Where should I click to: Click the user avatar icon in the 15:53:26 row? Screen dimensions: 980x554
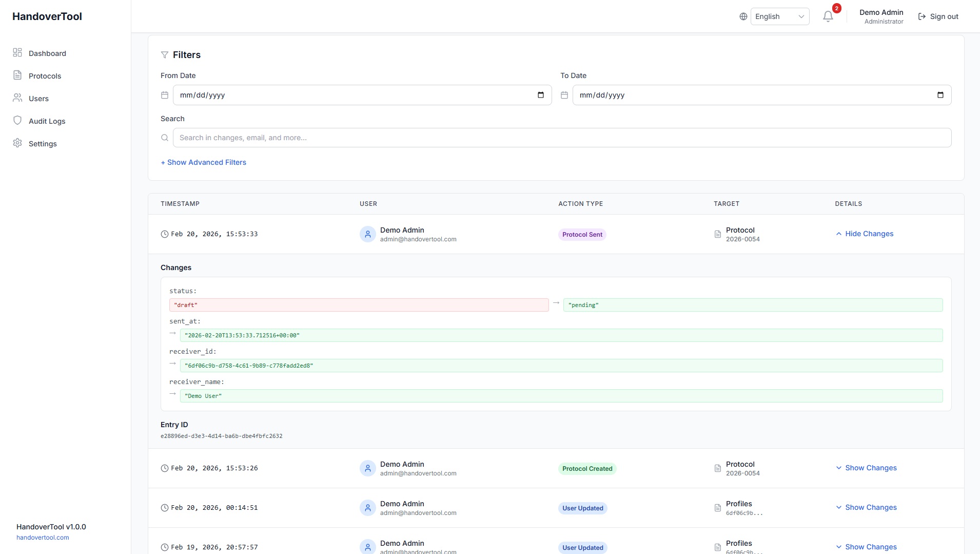pyautogui.click(x=368, y=468)
